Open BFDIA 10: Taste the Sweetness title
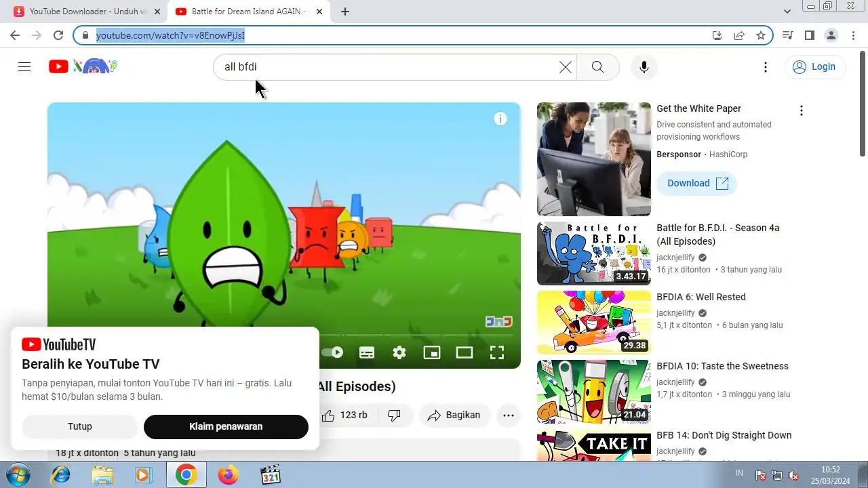 click(722, 366)
